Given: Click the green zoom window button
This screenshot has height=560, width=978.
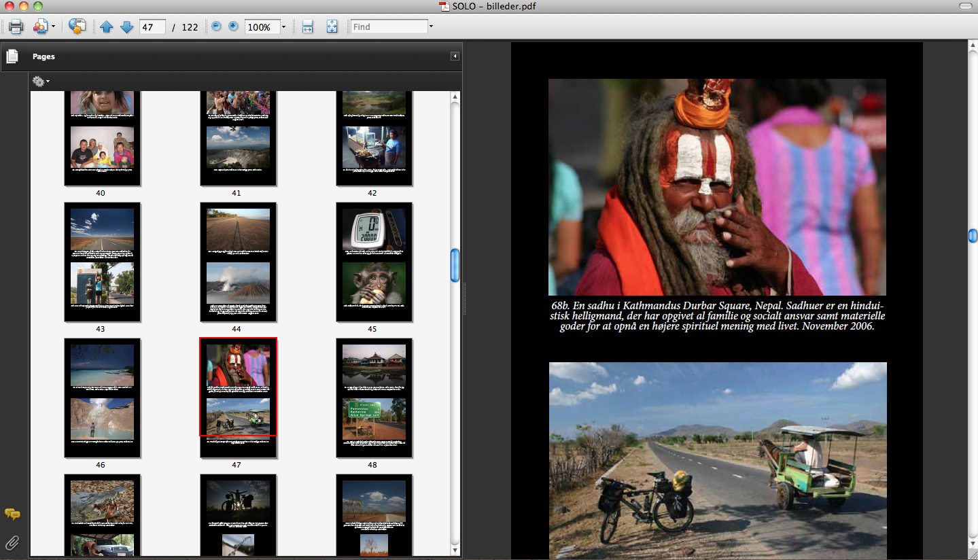Looking at the screenshot, I should (37, 6).
